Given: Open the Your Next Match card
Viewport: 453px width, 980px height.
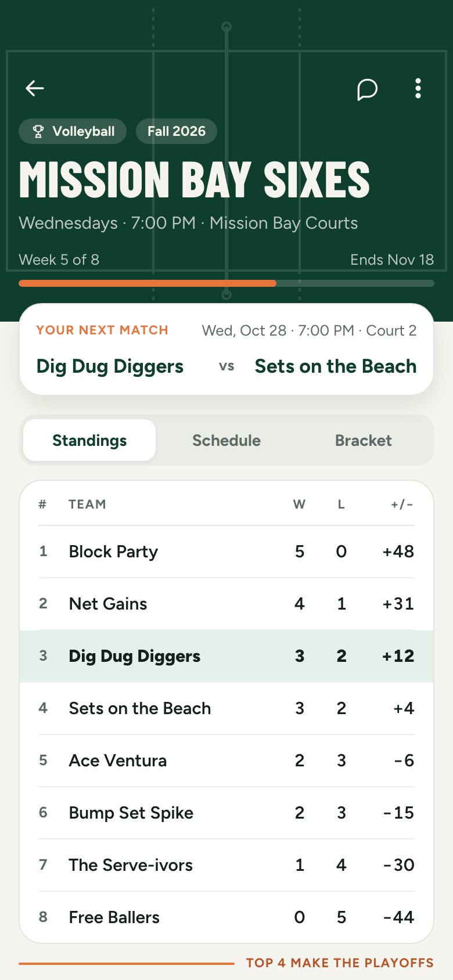Looking at the screenshot, I should point(227,350).
